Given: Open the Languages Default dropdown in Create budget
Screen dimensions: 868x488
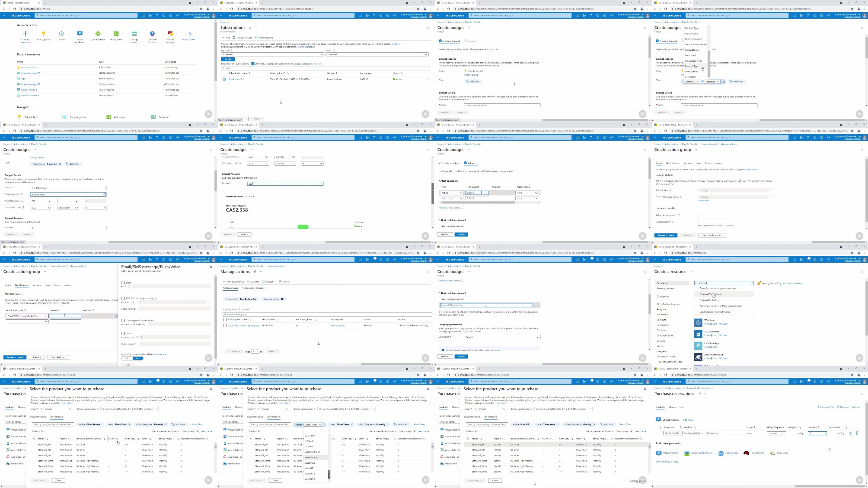Looking at the screenshot, I should [502, 337].
